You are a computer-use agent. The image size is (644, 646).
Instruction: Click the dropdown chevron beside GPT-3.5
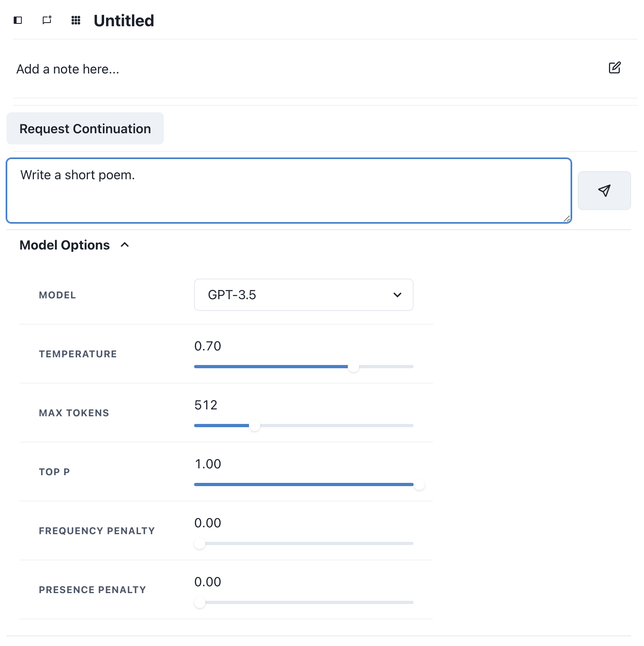click(397, 295)
